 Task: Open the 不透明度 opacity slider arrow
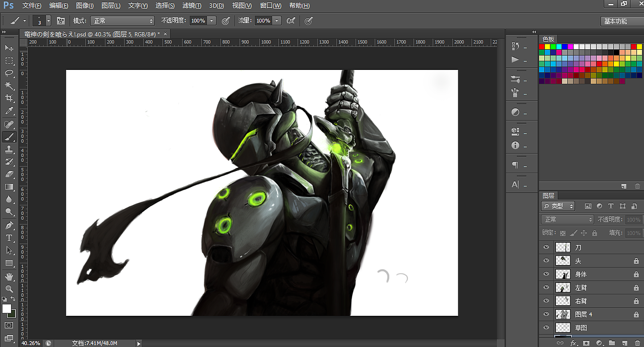pos(211,21)
